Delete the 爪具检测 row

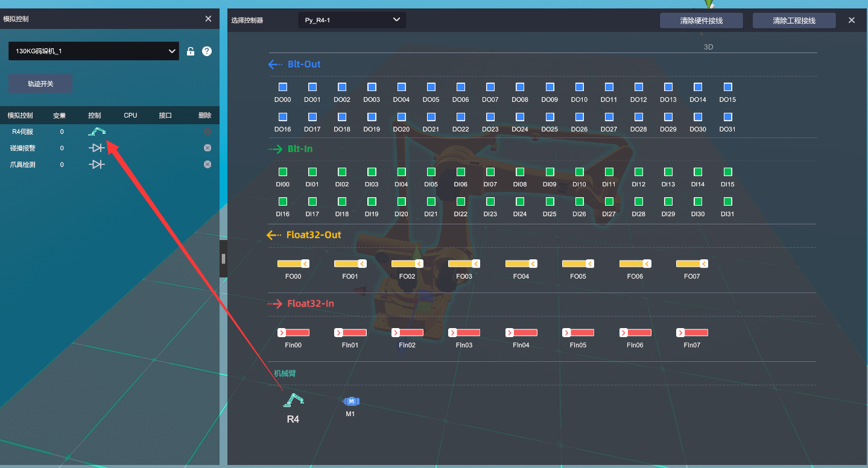point(207,164)
